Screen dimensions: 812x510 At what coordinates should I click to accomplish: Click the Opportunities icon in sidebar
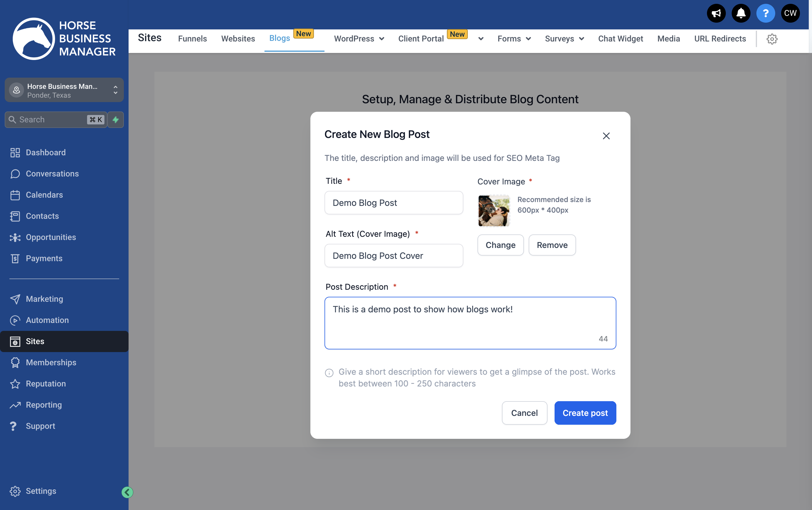coord(15,237)
